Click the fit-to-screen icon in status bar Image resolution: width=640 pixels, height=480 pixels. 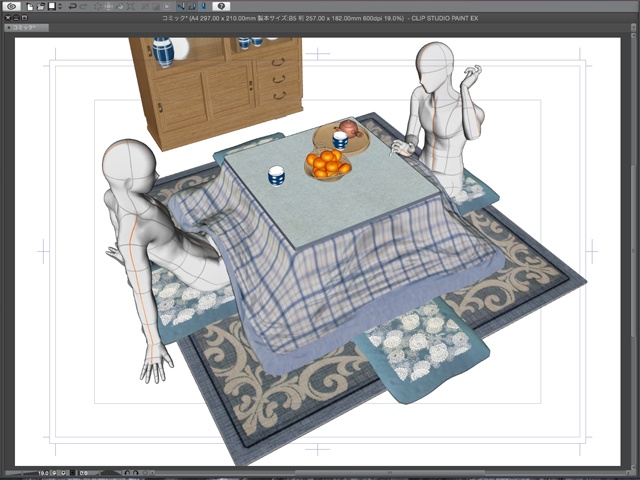coord(73,473)
